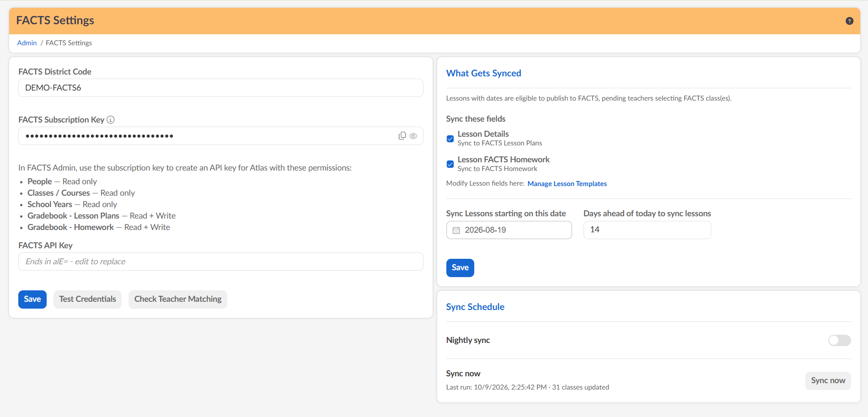Open the Manage Lesson Templates link

(567, 184)
